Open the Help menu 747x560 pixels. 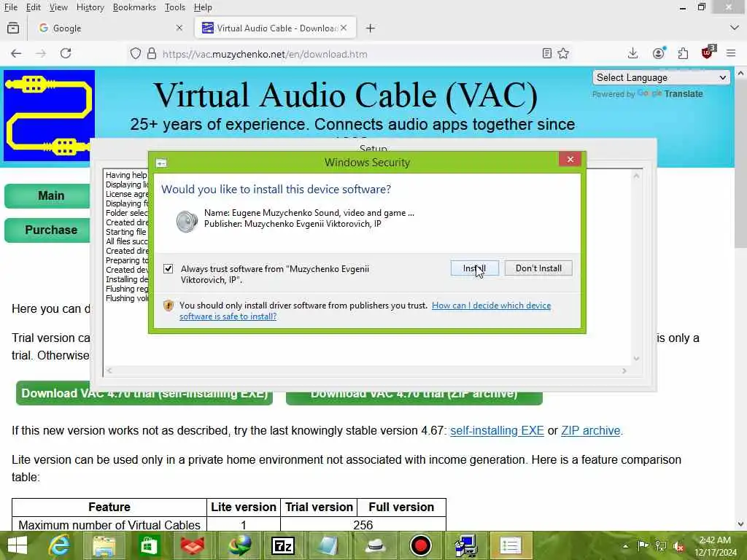coord(203,7)
